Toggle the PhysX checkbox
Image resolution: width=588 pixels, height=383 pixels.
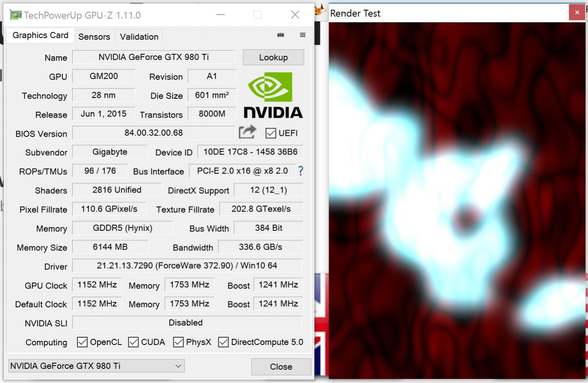[x=178, y=342]
